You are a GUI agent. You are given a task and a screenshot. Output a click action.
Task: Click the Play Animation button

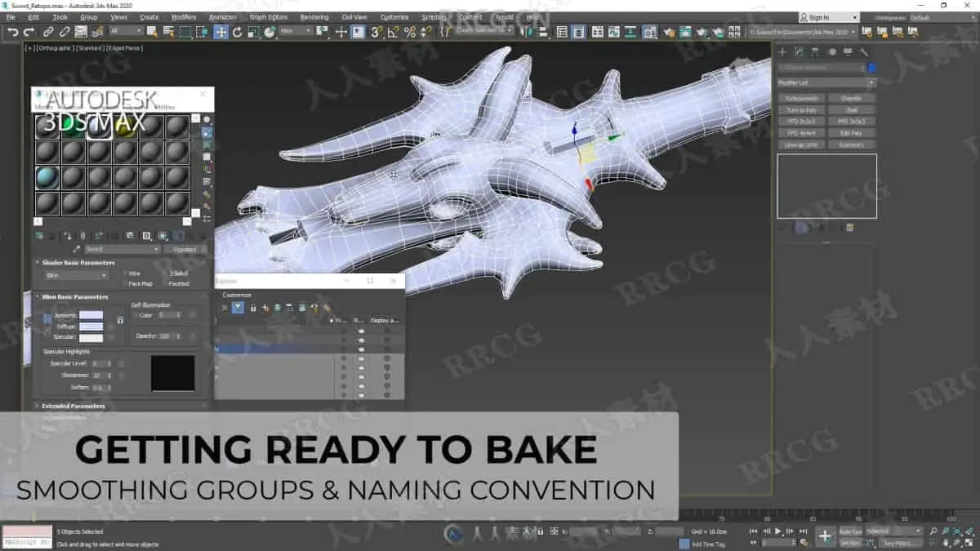[777, 531]
